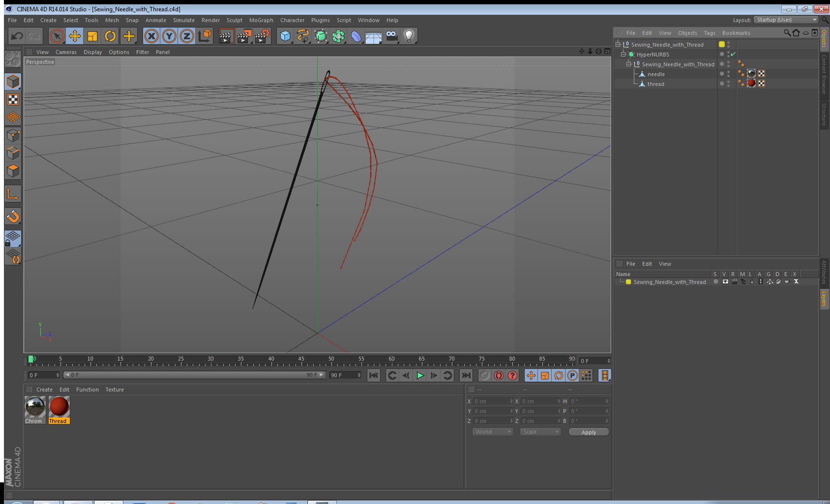Image resolution: width=830 pixels, height=504 pixels.
Task: Select the Live Selection tool
Action: point(57,36)
